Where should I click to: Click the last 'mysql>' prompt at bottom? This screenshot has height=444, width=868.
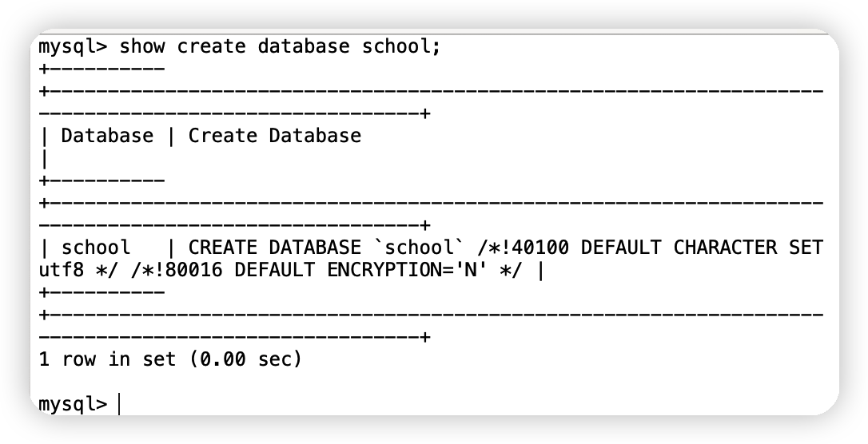coord(73,404)
